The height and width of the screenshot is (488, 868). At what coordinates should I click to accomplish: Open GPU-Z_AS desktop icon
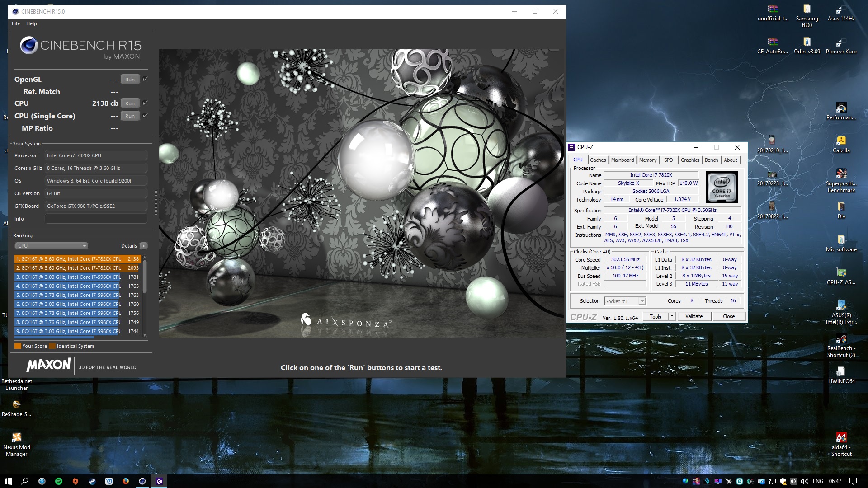841,276
